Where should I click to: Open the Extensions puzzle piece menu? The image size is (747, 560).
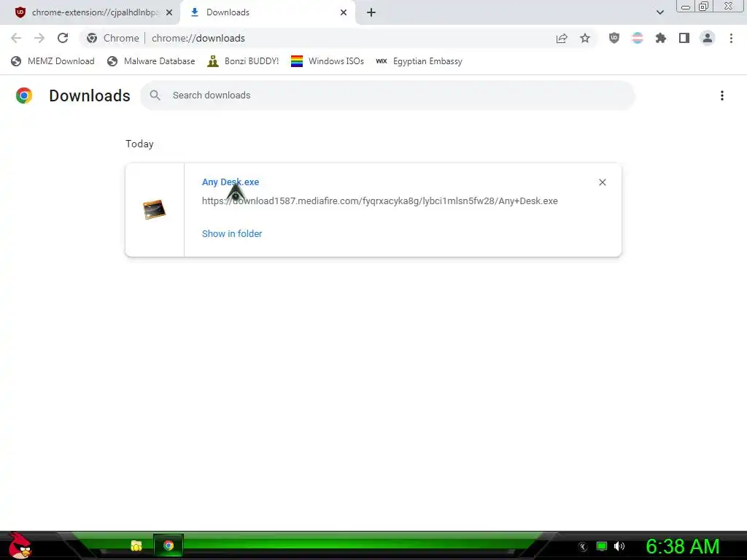(661, 38)
